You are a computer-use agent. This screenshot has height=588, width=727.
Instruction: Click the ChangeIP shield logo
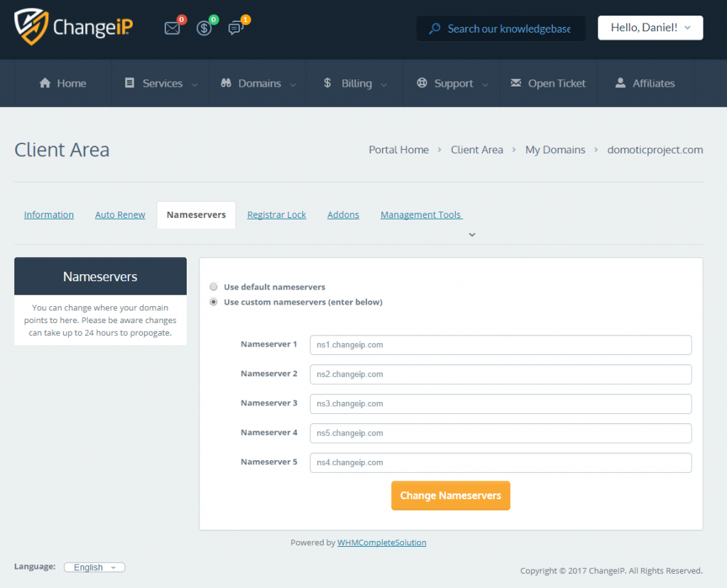[30, 27]
